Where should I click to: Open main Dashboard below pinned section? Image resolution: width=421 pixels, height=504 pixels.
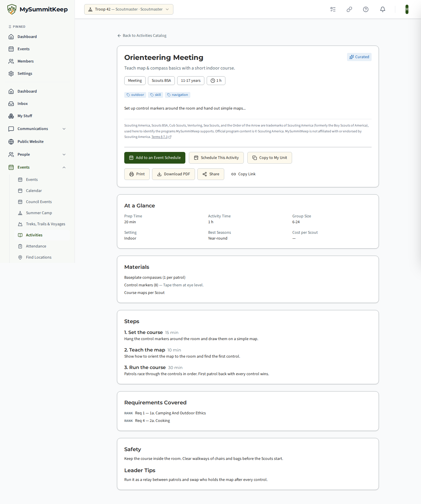point(37,91)
